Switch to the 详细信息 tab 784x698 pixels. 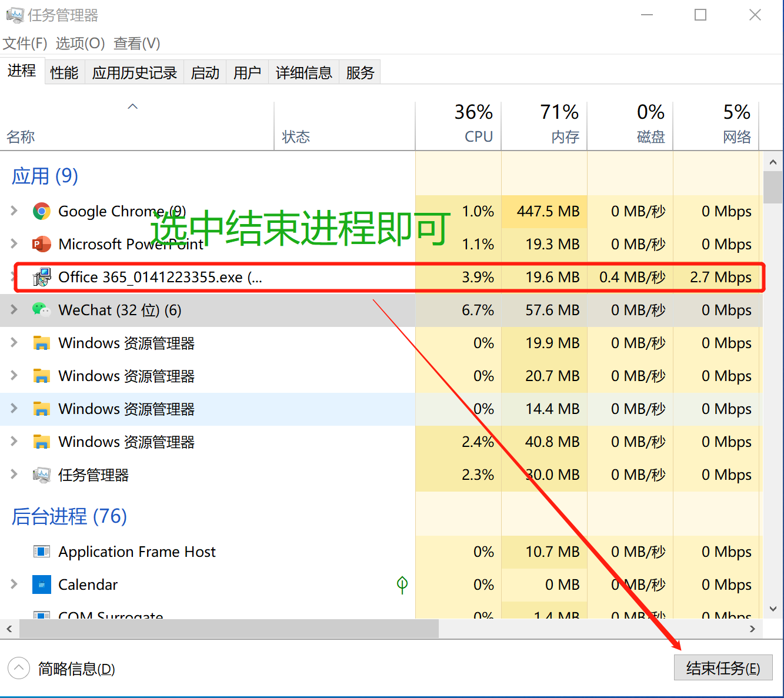304,72
